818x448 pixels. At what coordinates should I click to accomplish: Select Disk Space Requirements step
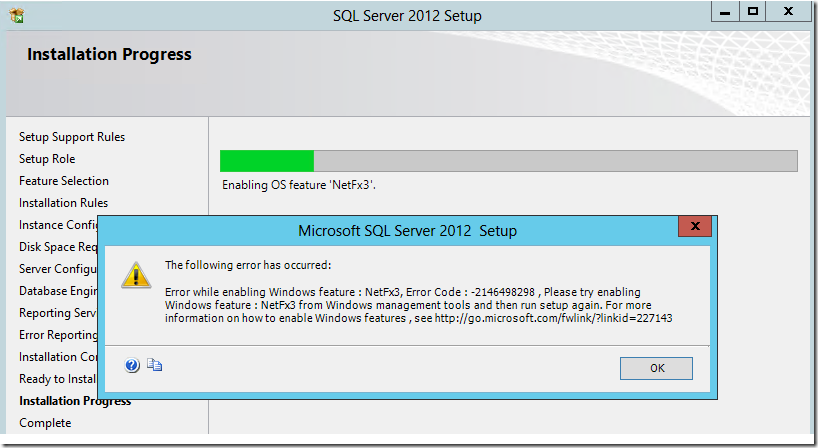click(x=58, y=247)
